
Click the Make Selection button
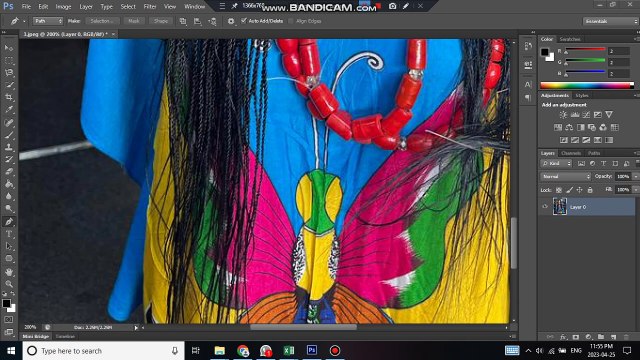pos(102,21)
